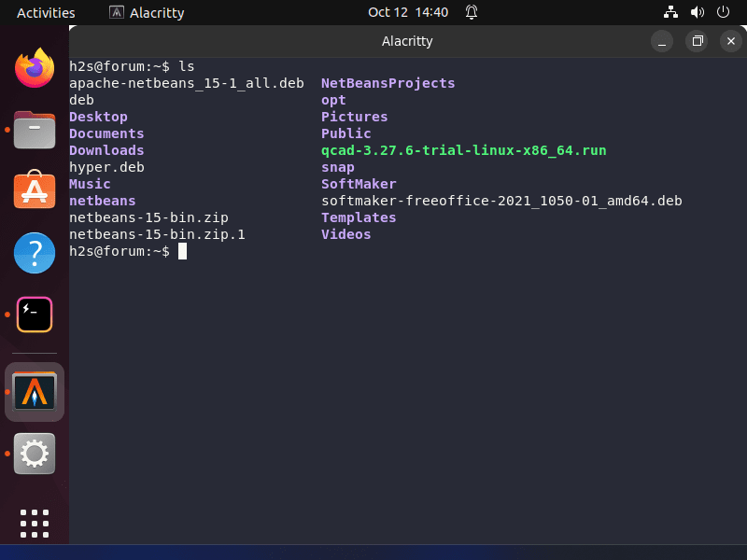
Task: Click the power icon in the top bar
Action: [724, 13]
